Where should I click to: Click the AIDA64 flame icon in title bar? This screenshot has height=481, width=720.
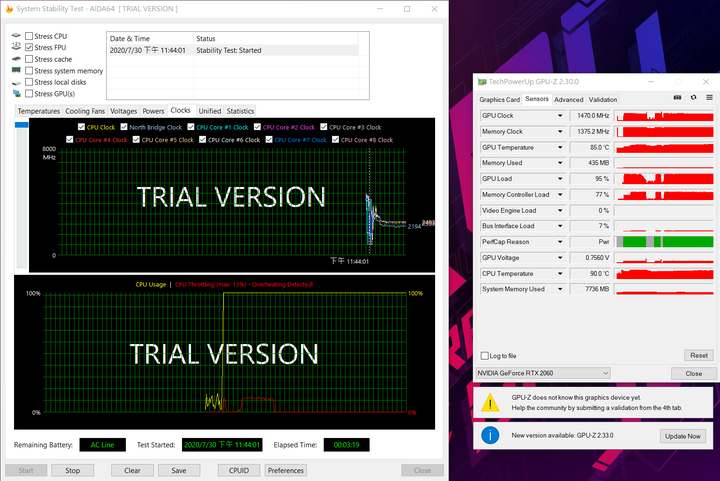(9, 9)
